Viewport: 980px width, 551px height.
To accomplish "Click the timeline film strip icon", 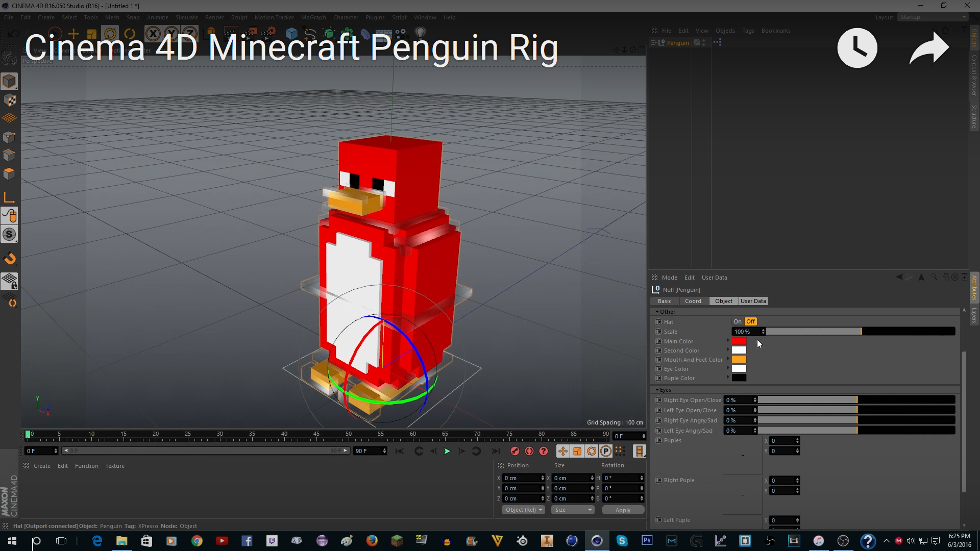I will [639, 451].
